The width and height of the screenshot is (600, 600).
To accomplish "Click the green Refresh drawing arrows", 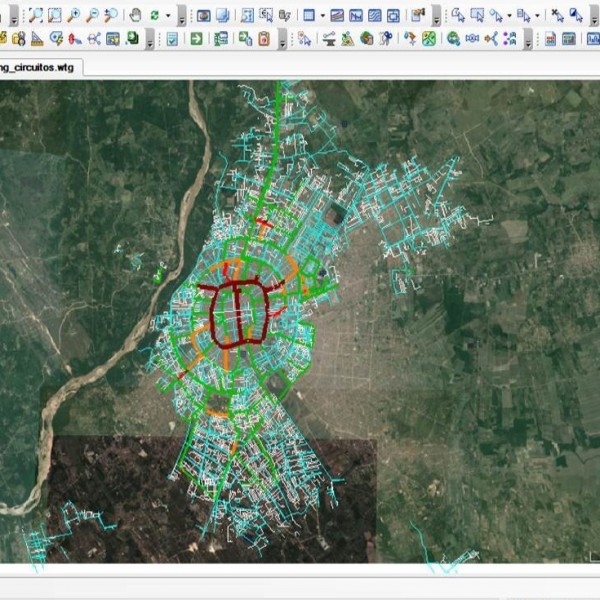I will (155, 15).
